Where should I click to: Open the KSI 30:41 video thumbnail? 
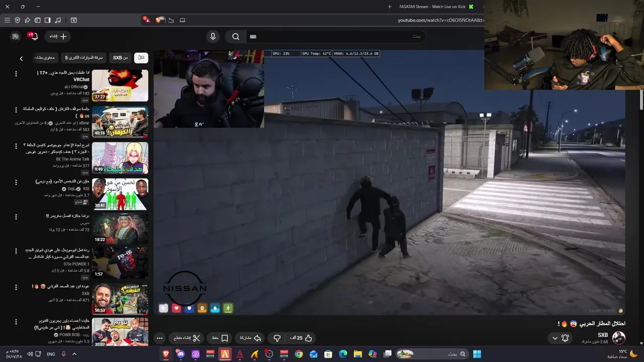120,194
